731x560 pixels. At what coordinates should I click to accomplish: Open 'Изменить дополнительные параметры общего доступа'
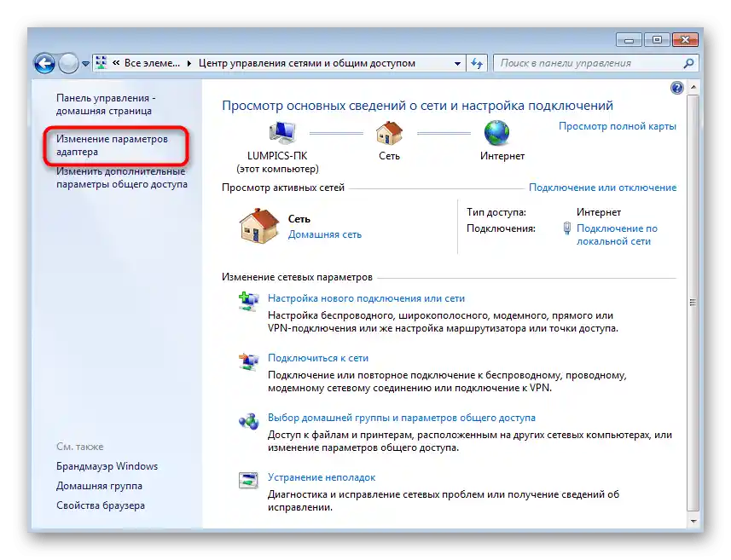pyautogui.click(x=122, y=177)
